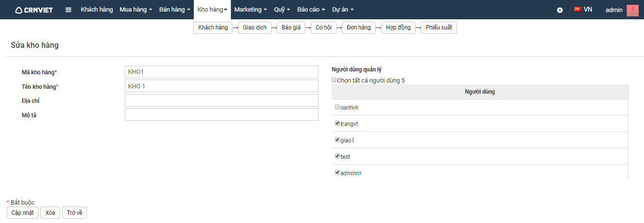The height and width of the screenshot is (223, 644).
Task: Open the admin avatar picture
Action: coord(632,10)
